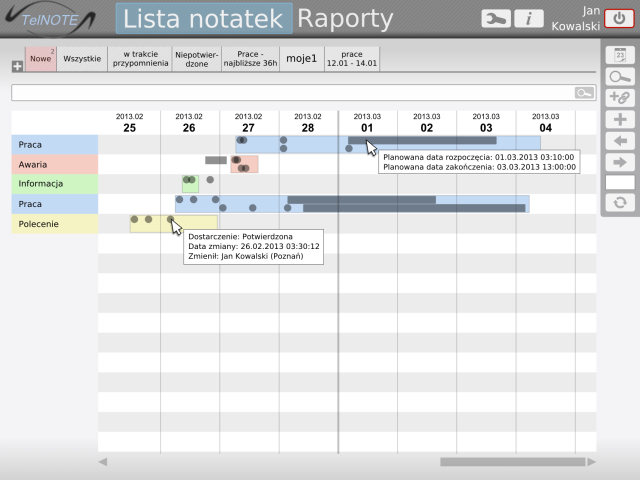Click the TelNOTE logo
Image resolution: width=640 pixels, height=480 pixels.
(x=50, y=19)
